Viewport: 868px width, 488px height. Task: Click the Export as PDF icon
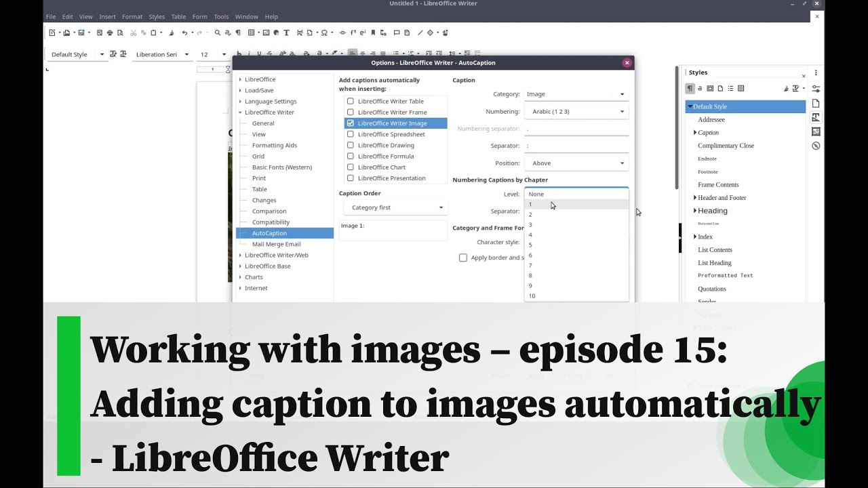(100, 33)
